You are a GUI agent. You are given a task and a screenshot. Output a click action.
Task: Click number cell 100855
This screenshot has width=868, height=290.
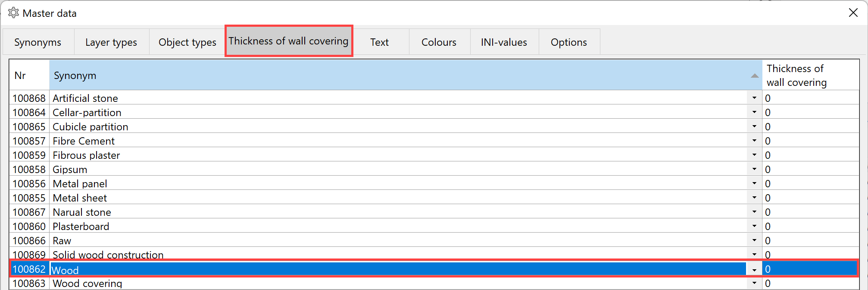coord(29,198)
